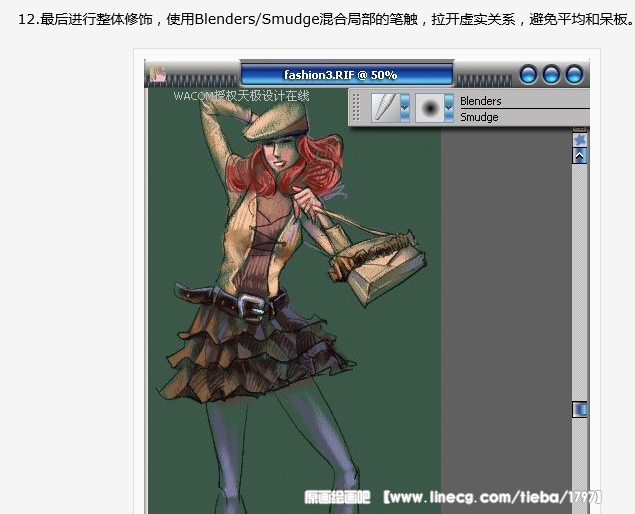Image resolution: width=635 pixels, height=514 pixels.
Task: Click the Smudge variant name in brush selector
Action: tap(479, 117)
